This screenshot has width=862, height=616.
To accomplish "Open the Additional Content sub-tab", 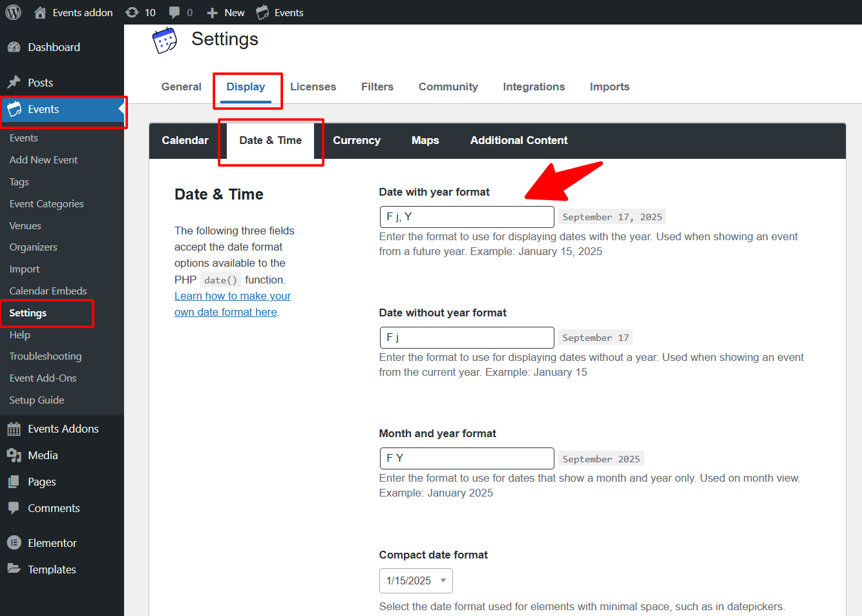I will coord(519,140).
